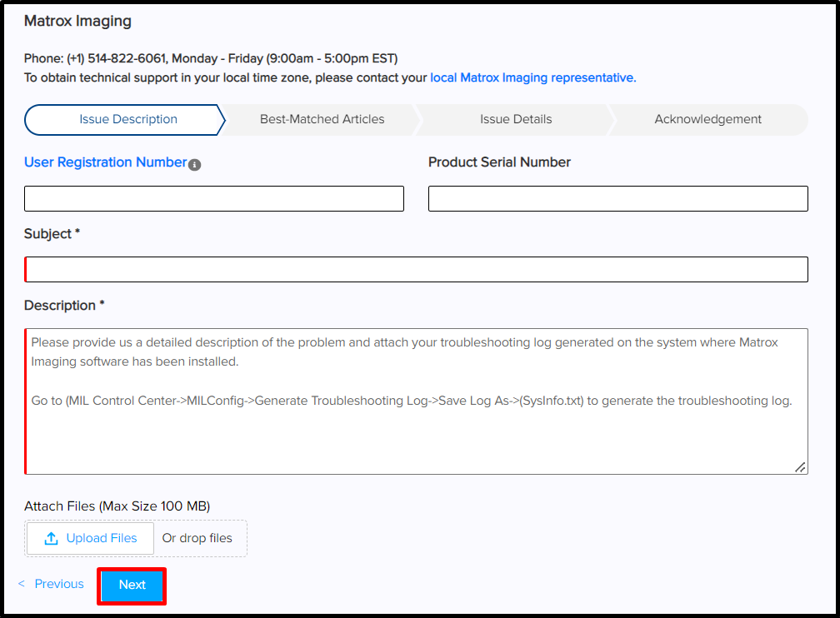Screen dimensions: 840x618
Task: Click the info icon beside User Registration Number
Action: tap(194, 164)
